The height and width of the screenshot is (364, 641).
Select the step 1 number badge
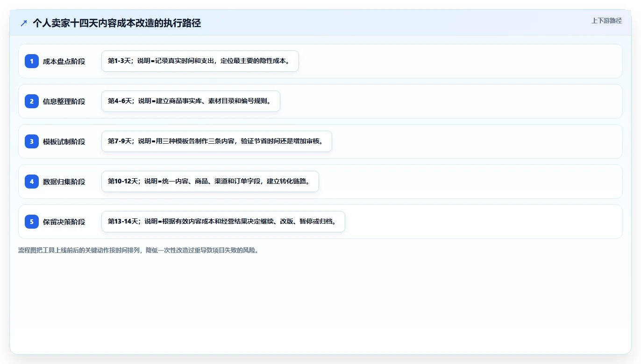click(x=32, y=61)
